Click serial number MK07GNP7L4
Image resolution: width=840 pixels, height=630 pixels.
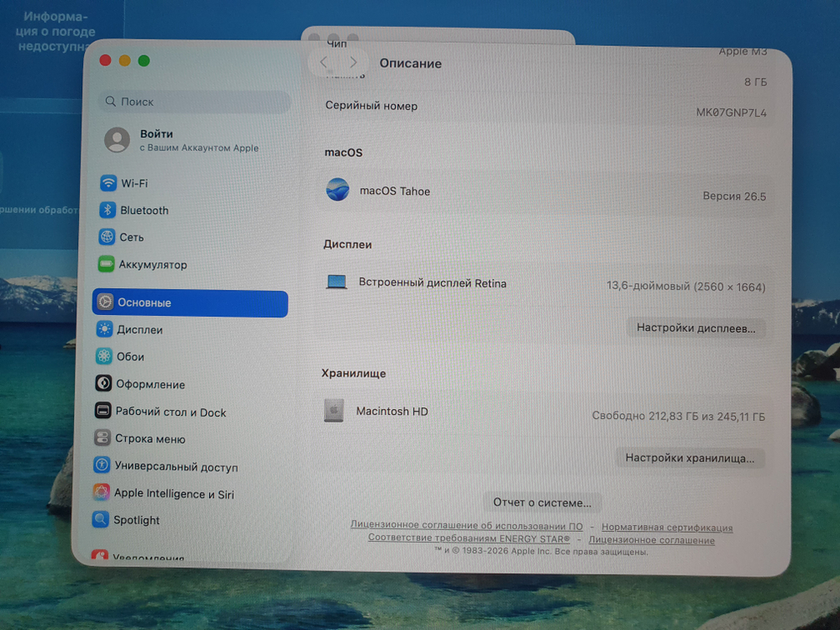pyautogui.click(x=732, y=113)
